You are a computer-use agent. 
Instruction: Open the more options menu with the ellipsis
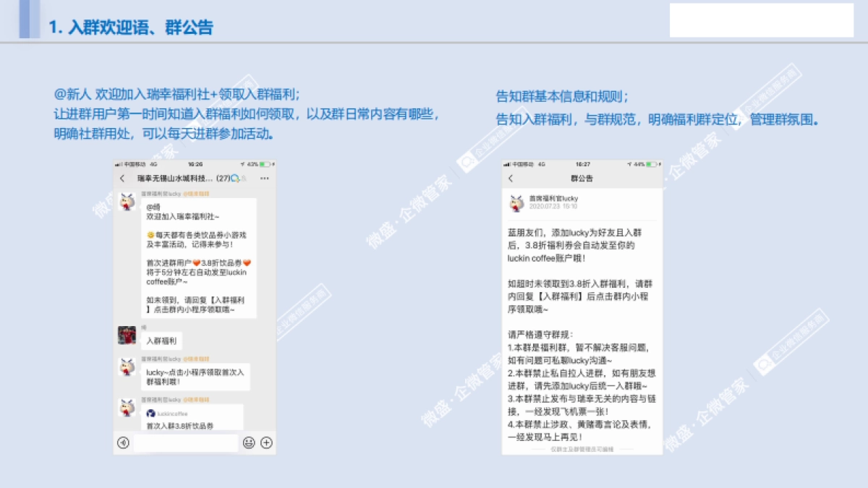coord(265,178)
